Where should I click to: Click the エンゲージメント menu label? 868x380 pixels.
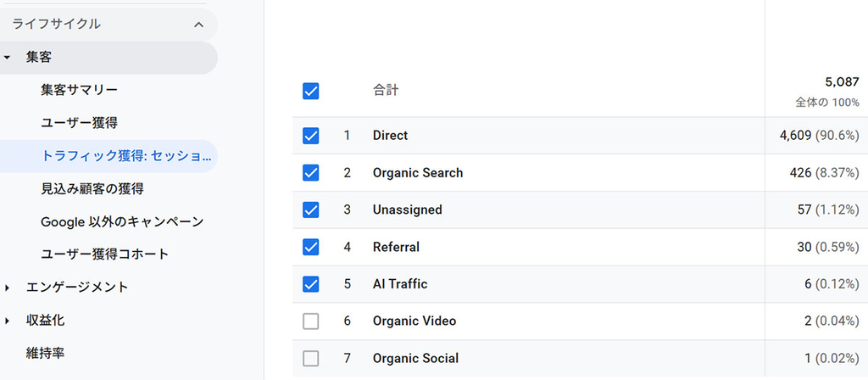[x=77, y=287]
